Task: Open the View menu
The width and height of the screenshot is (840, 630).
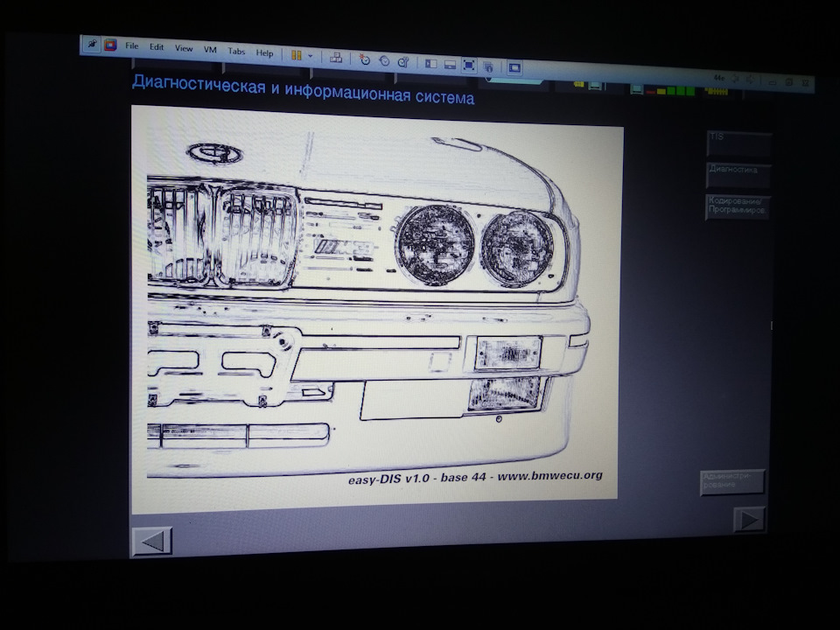Action: click(x=184, y=48)
